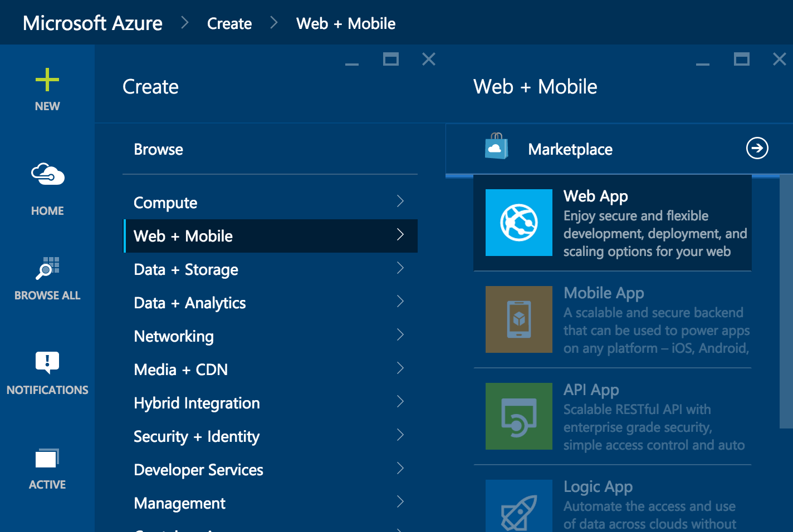The image size is (793, 532).
Task: Minimize the Web + Mobile blade
Action: (703, 64)
